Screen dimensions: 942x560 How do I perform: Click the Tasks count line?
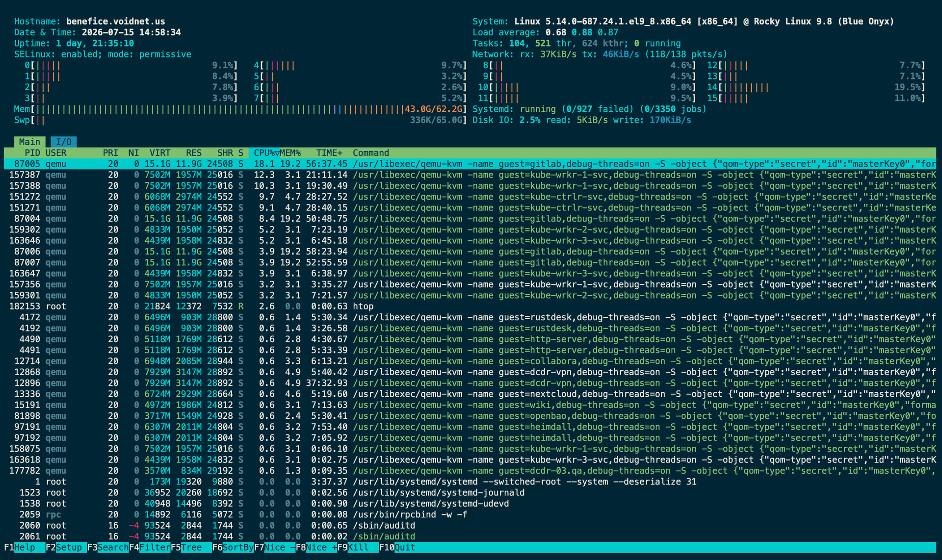click(x=576, y=43)
